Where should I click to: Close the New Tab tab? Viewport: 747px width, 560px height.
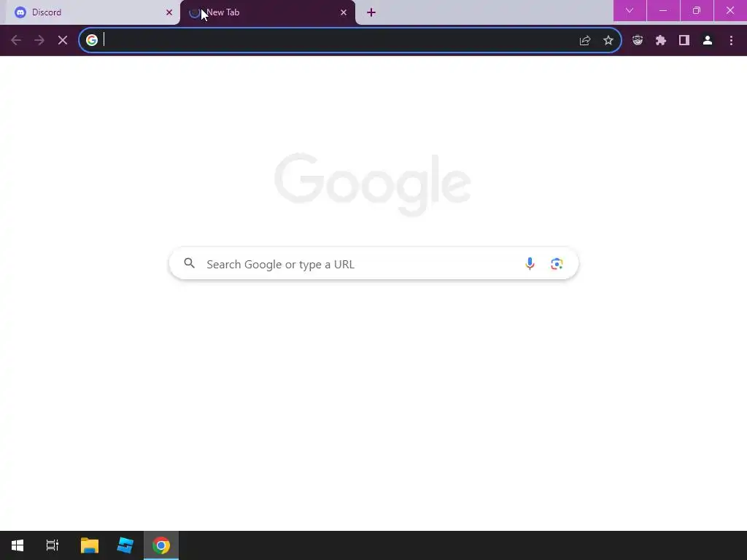coord(344,12)
